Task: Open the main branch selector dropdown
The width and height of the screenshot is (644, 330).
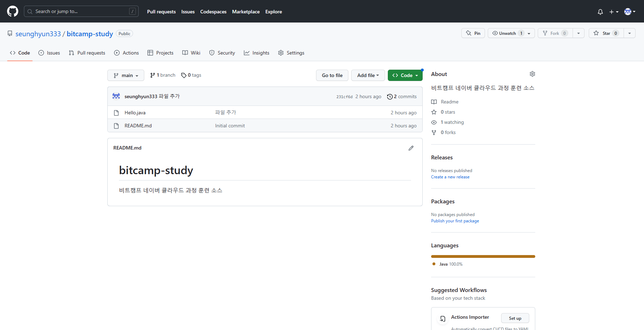Action: (126, 75)
